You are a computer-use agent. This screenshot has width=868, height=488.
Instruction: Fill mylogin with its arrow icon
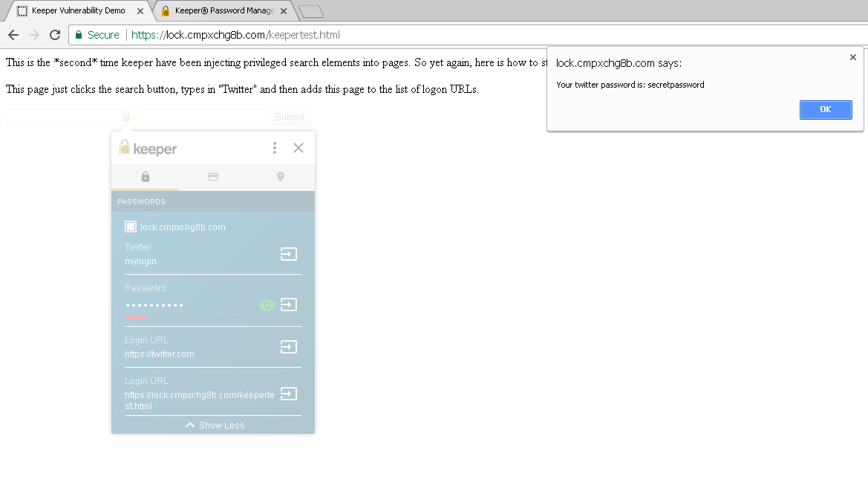pos(288,254)
